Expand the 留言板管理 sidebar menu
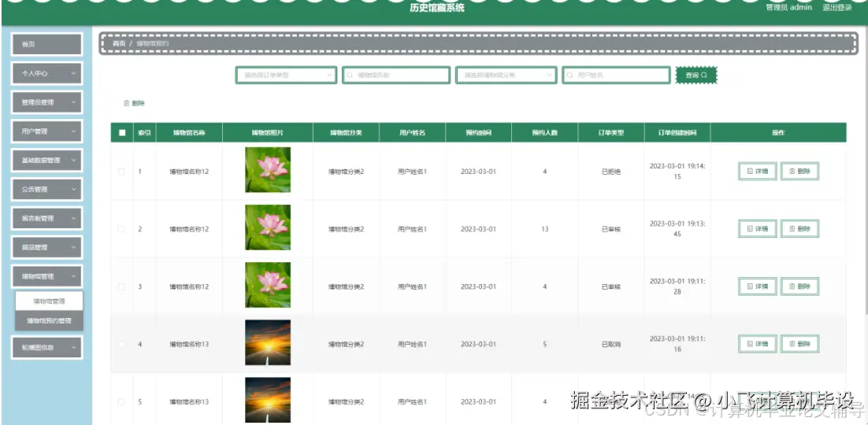 (x=47, y=218)
